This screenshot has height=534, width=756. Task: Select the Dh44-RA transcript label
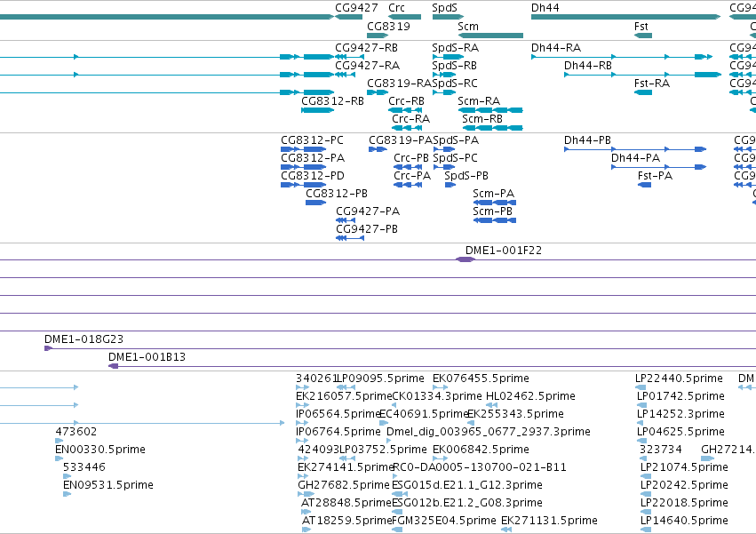point(556,48)
